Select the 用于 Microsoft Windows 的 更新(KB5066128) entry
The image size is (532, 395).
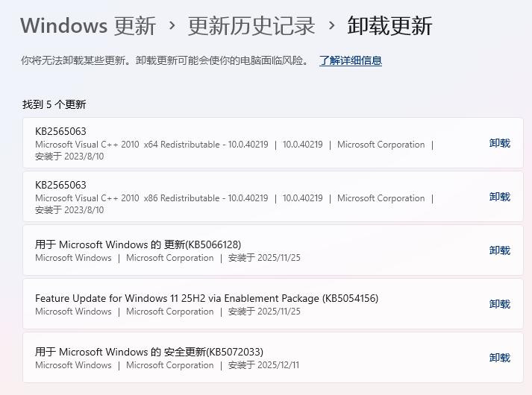(138, 244)
